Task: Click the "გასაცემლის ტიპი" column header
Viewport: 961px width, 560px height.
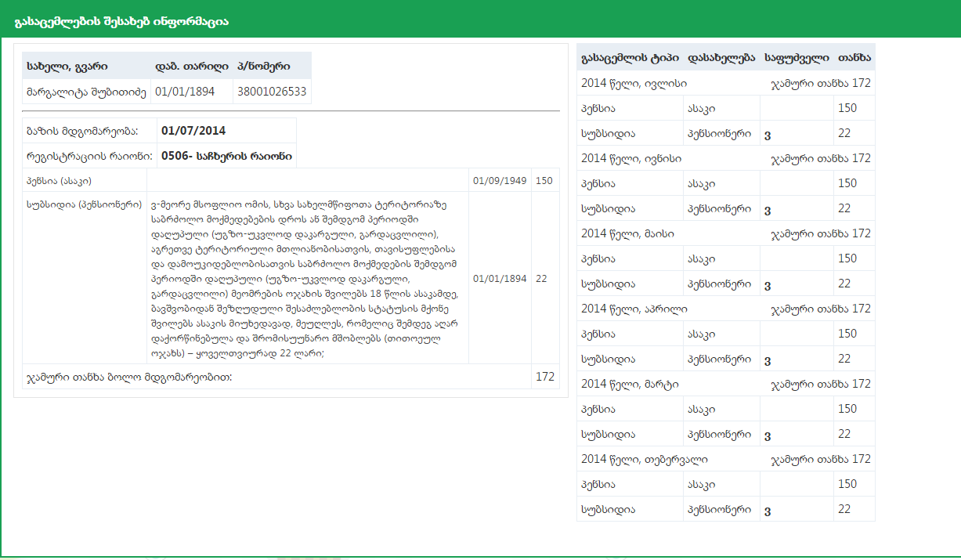Action: (630, 58)
